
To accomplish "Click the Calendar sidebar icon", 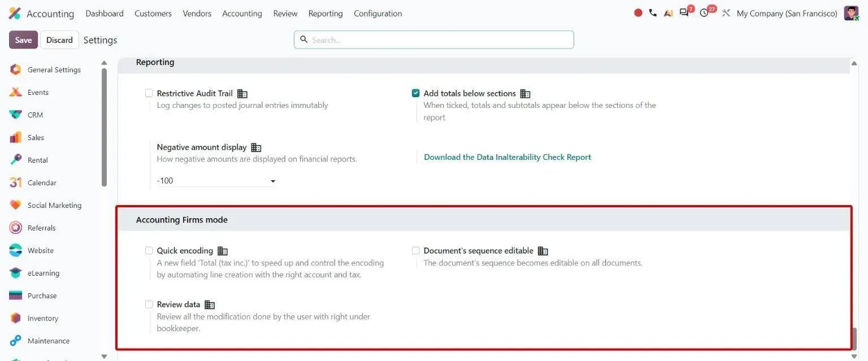I will [x=16, y=182].
